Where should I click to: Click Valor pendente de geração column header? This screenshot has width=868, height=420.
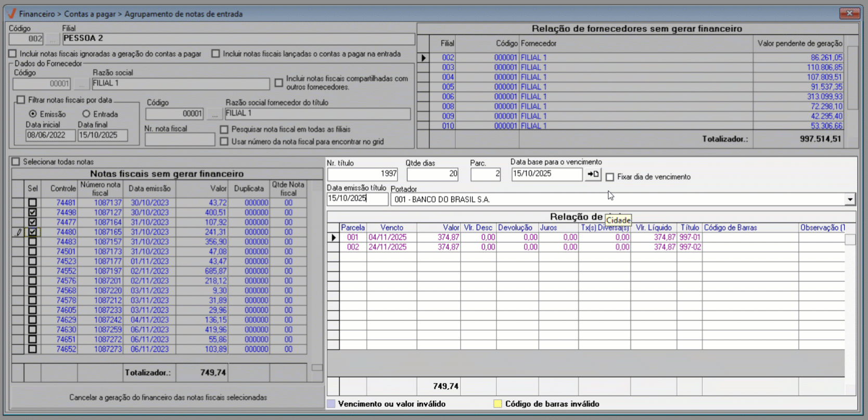click(x=799, y=44)
